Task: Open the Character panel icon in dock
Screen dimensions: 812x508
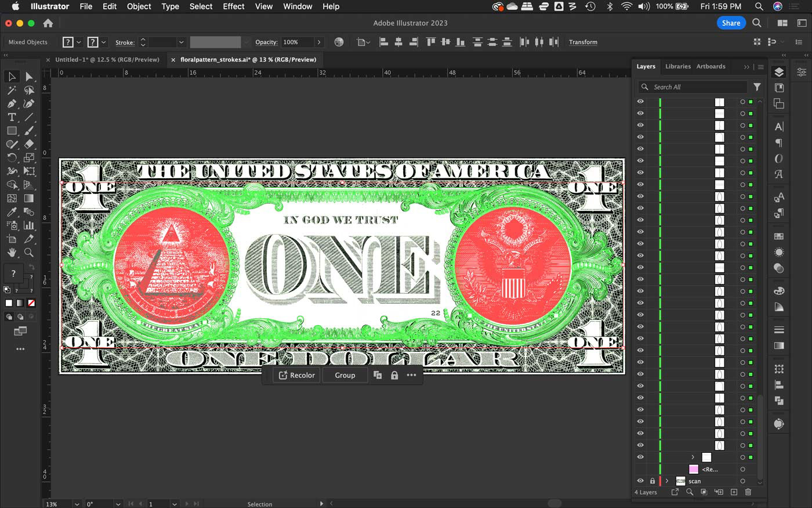Action: click(x=779, y=127)
